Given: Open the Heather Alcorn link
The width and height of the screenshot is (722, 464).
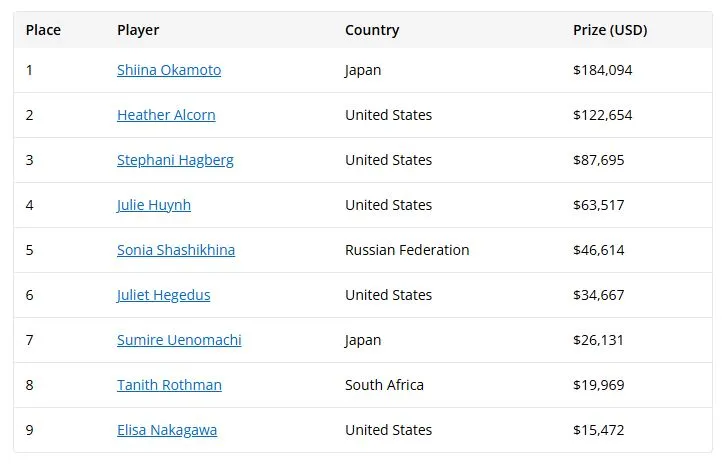Looking at the screenshot, I should tap(166, 115).
